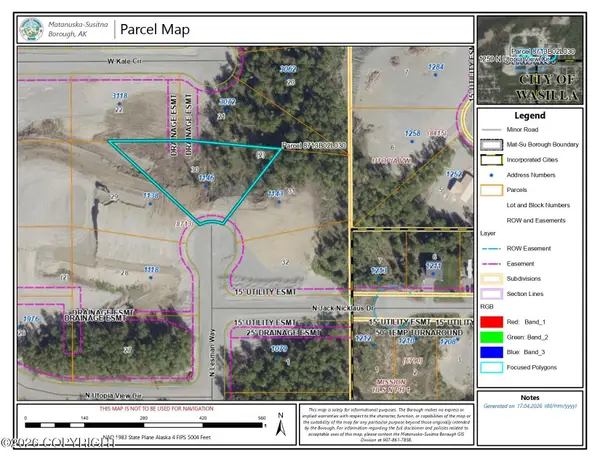Click address number 1210 on the map
Image resolution: width=600 pixels, height=464 pixels.
[x=406, y=340]
